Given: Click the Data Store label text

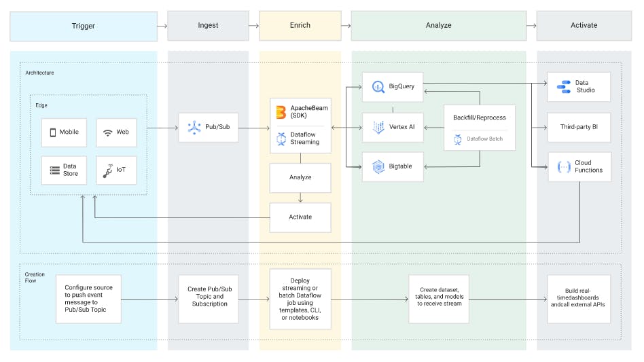Looking at the screenshot, I should click(70, 170).
